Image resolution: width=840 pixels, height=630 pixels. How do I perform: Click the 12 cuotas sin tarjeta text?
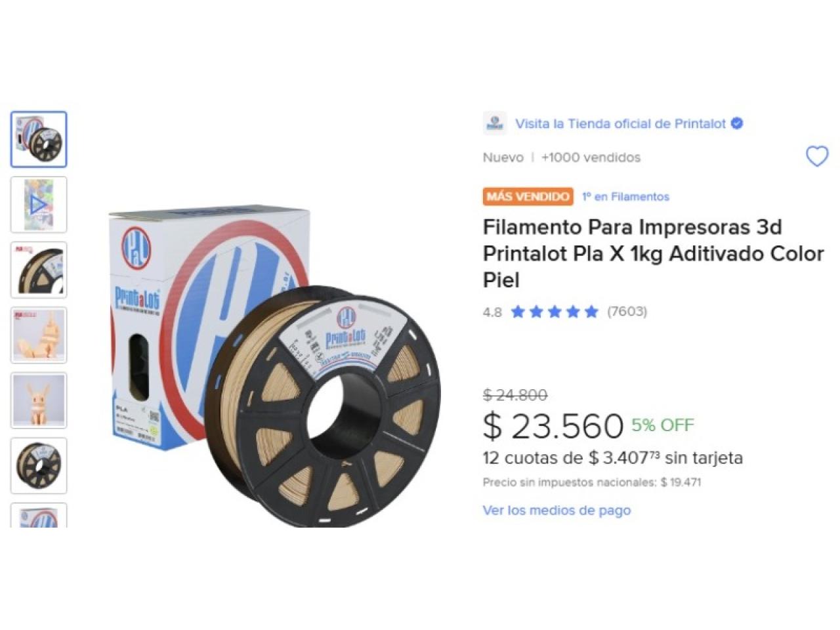click(x=612, y=457)
